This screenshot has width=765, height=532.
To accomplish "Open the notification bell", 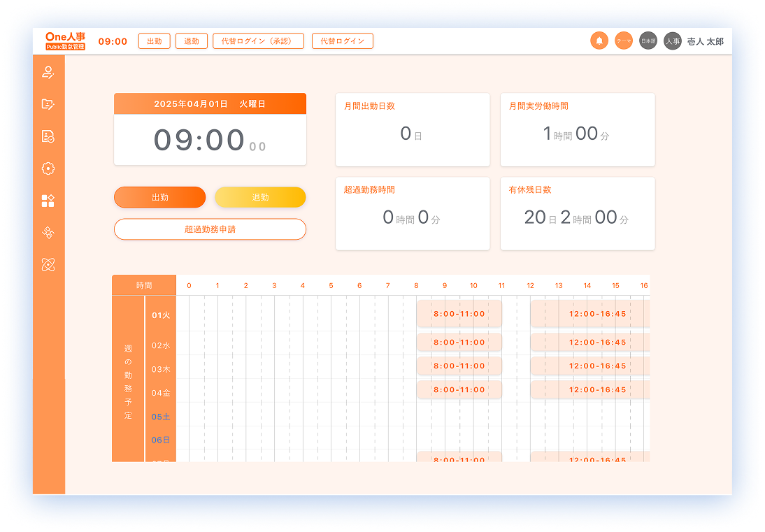I will pos(599,41).
